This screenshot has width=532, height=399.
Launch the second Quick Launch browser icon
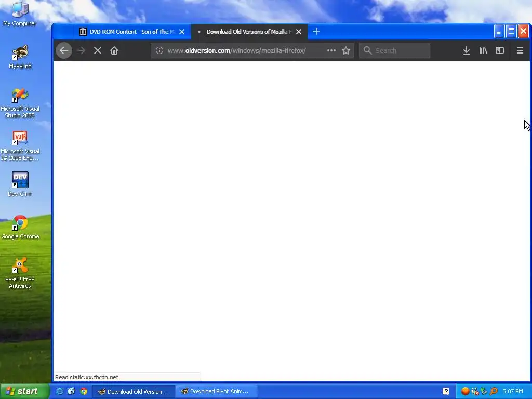click(71, 391)
